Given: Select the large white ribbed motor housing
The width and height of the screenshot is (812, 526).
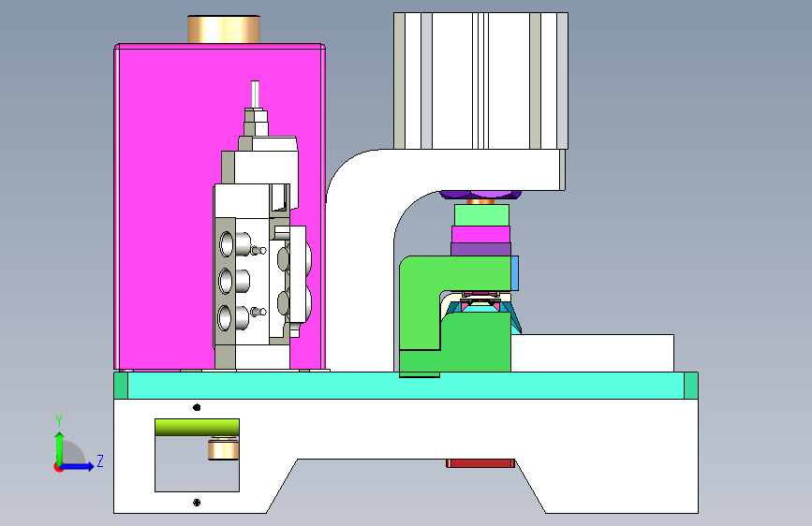Looking at the screenshot, I should pos(480,80).
